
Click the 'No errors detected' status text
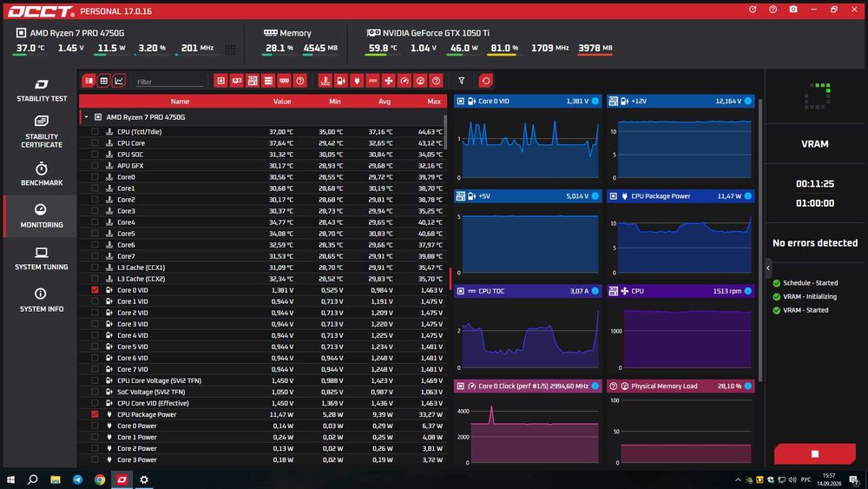(815, 242)
